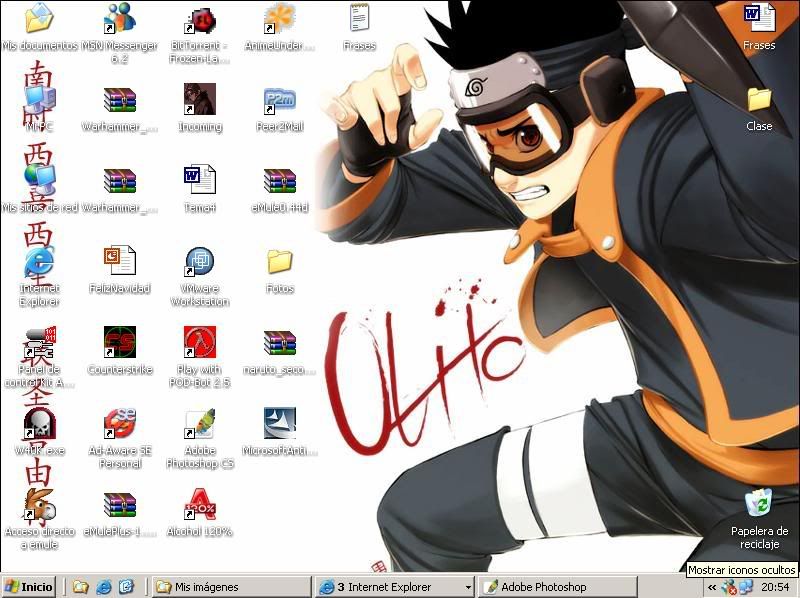Open the MSN Messenger tray icon
This screenshot has width=800, height=598.
coord(729,587)
